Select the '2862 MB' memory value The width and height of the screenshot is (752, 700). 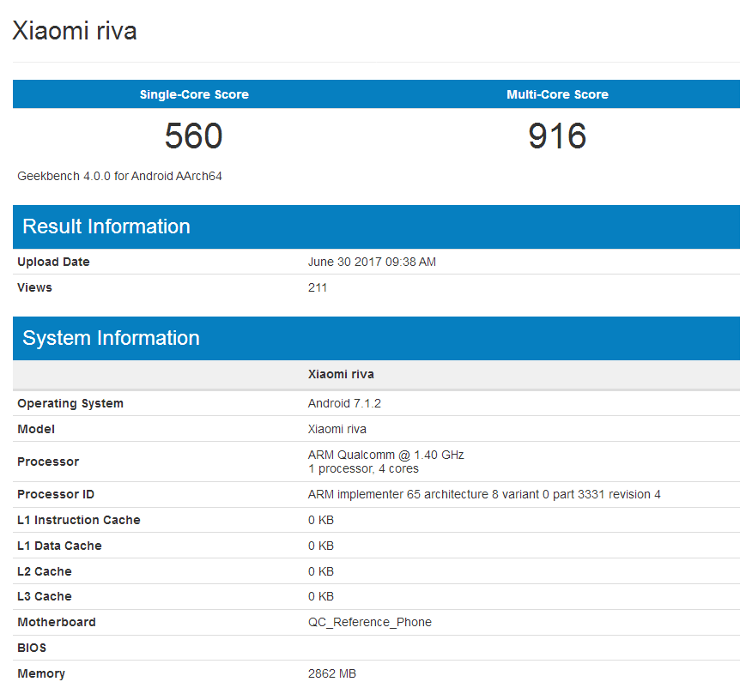click(x=332, y=673)
